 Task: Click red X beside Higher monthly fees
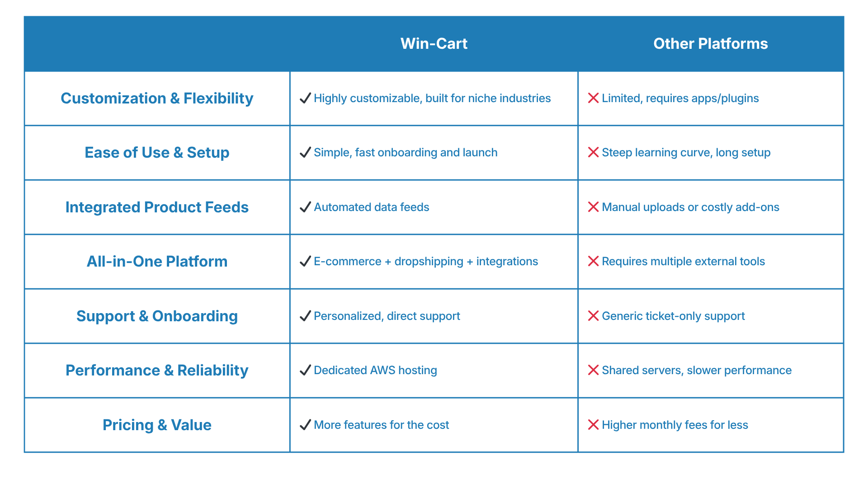click(x=593, y=425)
